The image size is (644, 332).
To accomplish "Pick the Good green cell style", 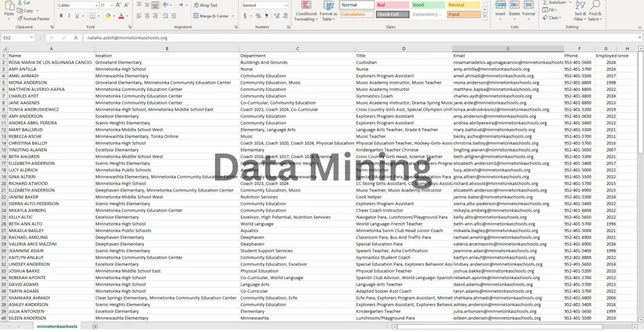I will pos(428,5).
